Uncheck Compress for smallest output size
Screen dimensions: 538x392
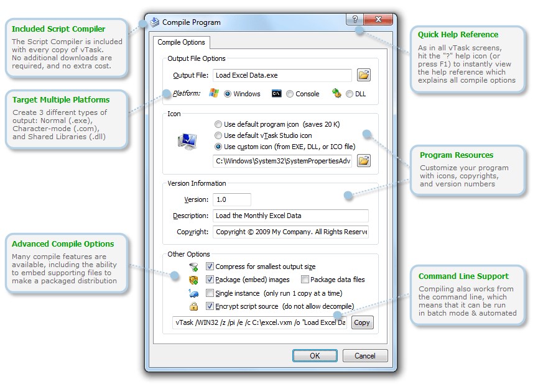[x=210, y=267]
